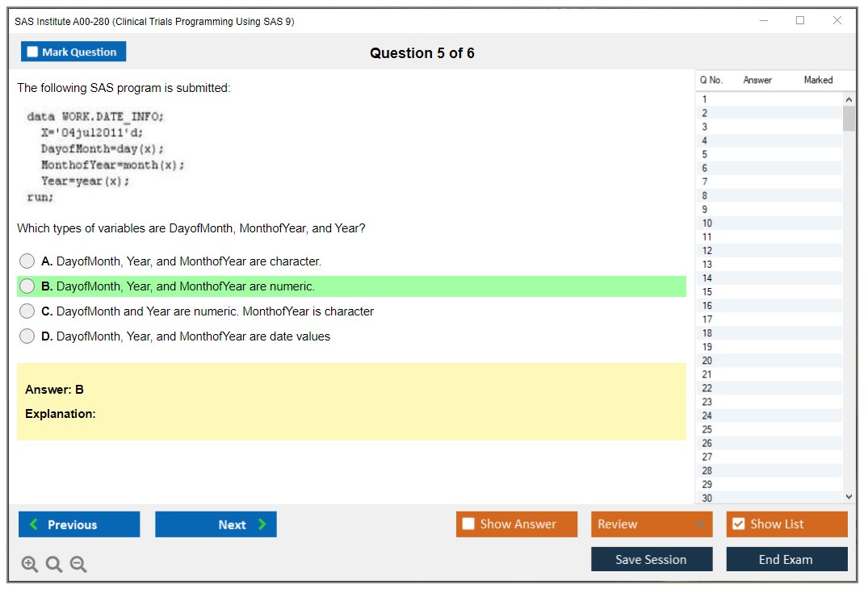
Task: Click the End Exam button
Action: coord(786,559)
